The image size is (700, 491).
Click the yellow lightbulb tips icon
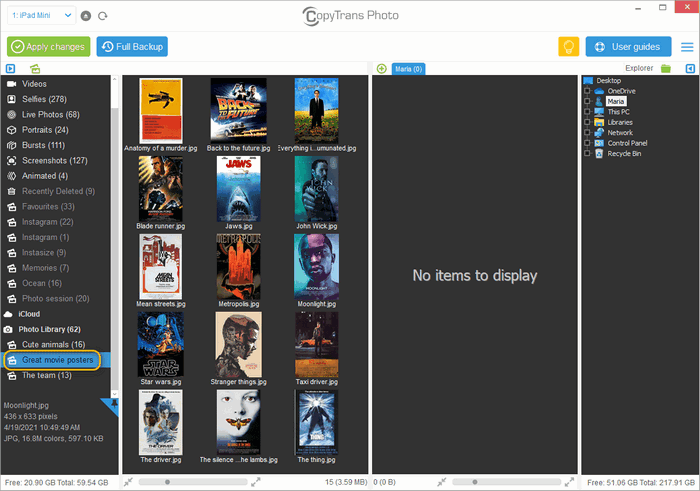(568, 46)
